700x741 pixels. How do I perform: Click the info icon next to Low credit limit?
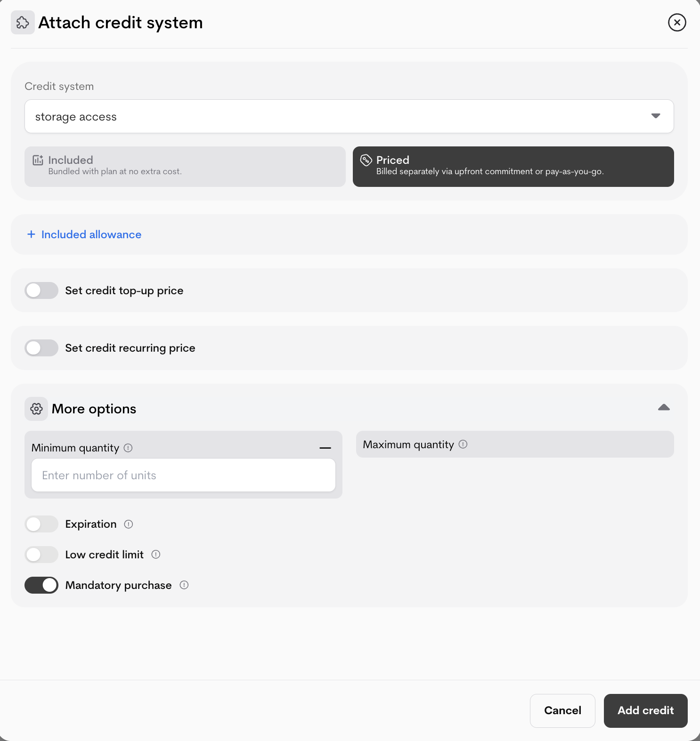156,555
